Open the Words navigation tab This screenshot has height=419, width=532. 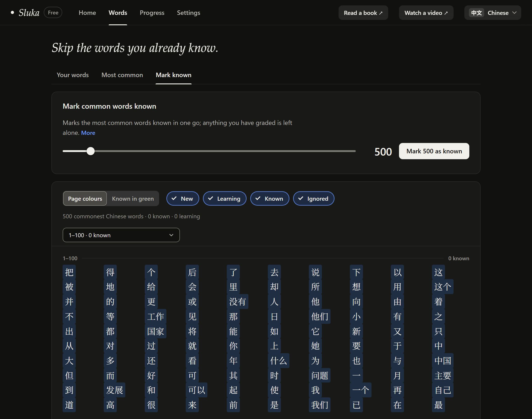coord(118,13)
